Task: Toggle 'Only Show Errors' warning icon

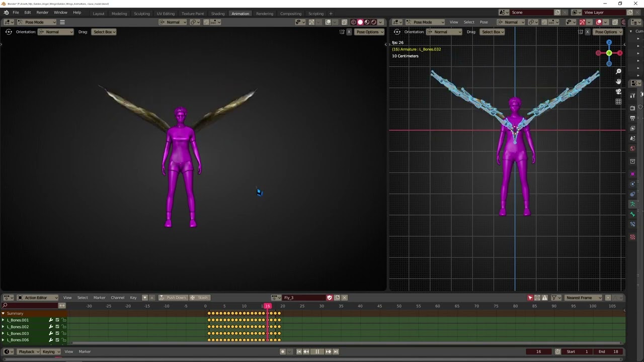Action: (x=544, y=298)
